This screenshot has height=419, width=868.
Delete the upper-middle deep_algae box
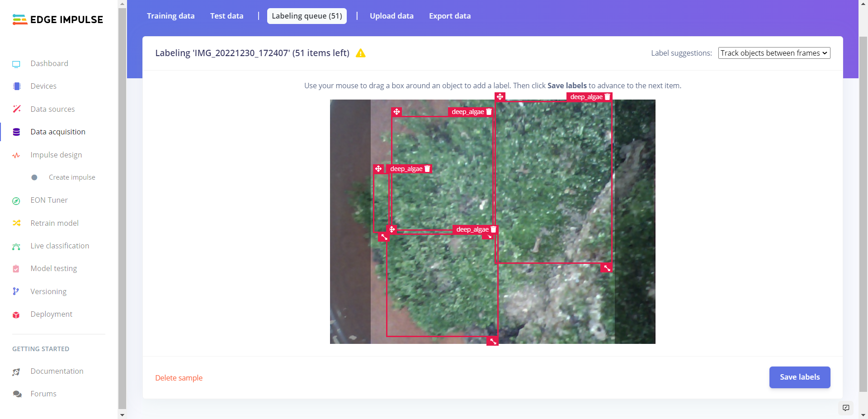[489, 112]
